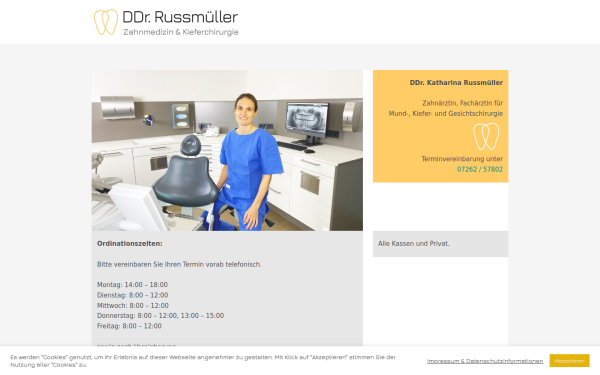Viewport: 600px width, 375px height.
Task: Click the white tooth icon in yellow card
Action: click(486, 136)
